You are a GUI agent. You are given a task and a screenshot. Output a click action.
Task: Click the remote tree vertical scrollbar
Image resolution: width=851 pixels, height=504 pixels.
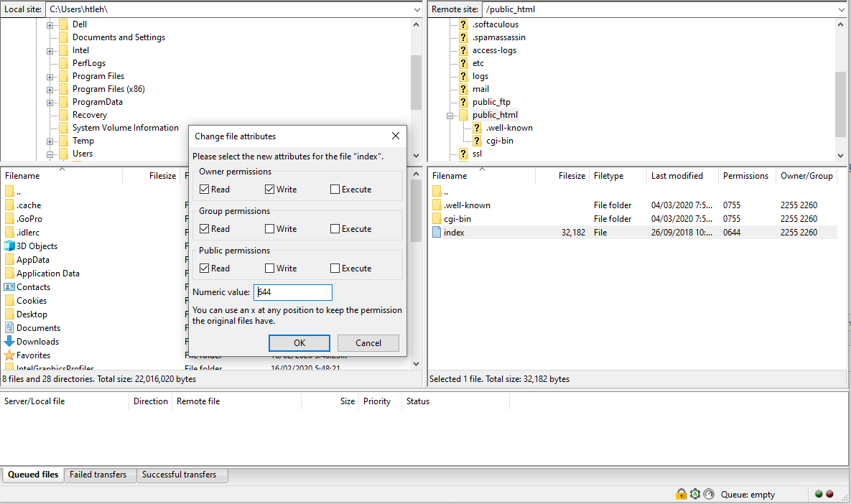click(841, 104)
